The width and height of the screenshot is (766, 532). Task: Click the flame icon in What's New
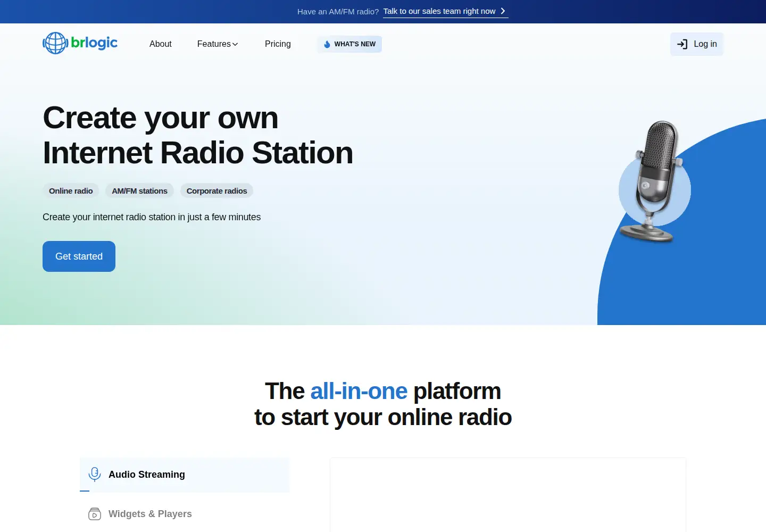[327, 44]
